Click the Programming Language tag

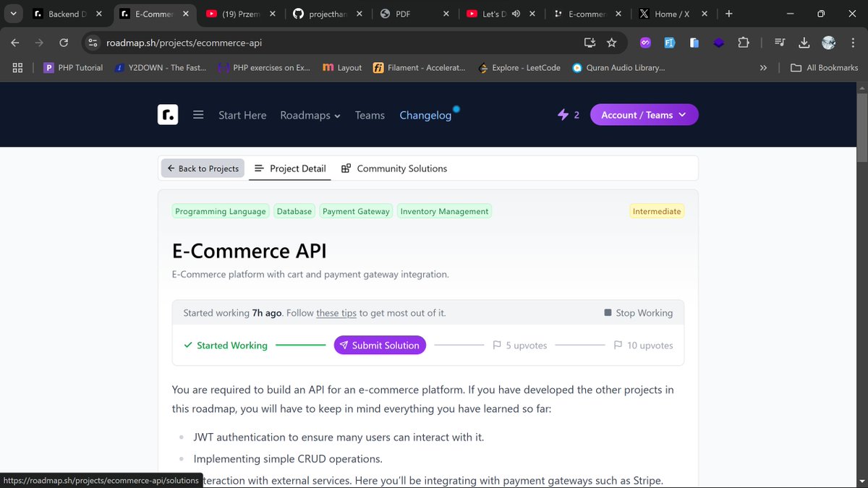pyautogui.click(x=221, y=211)
